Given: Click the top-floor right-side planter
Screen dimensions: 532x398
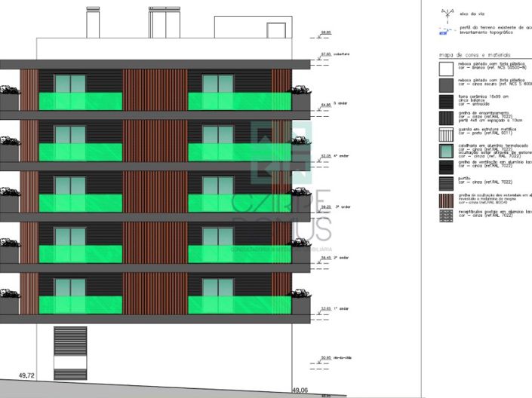Looking at the screenshot, I should [301, 98].
